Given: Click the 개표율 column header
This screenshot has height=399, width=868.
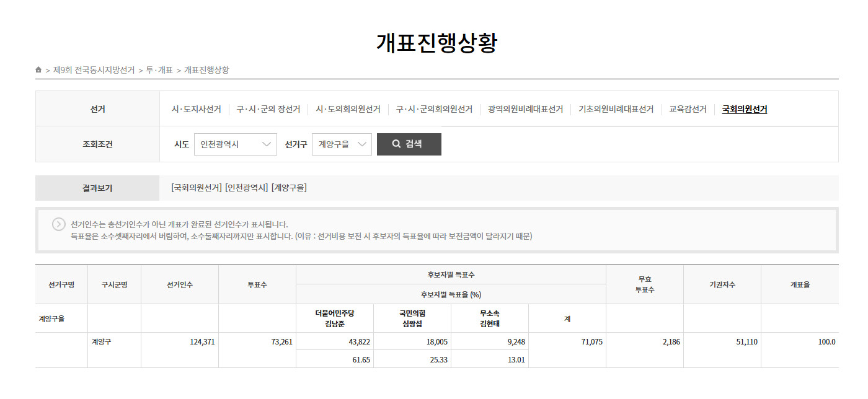Looking at the screenshot, I should click(800, 284).
